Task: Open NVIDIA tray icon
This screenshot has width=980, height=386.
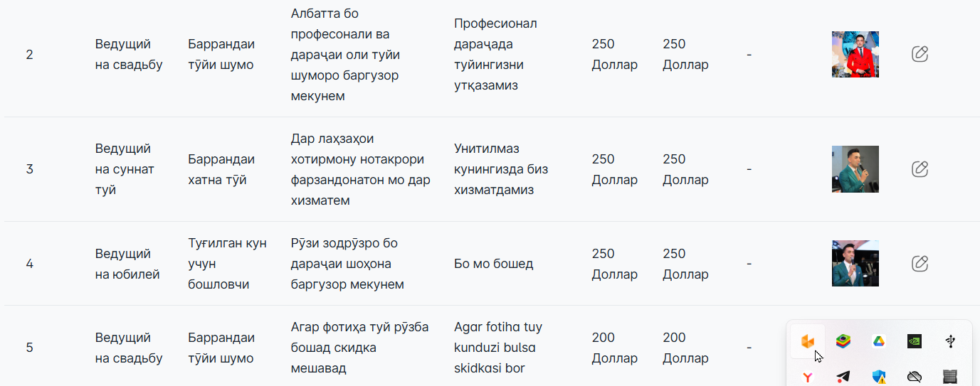Action: [x=915, y=341]
